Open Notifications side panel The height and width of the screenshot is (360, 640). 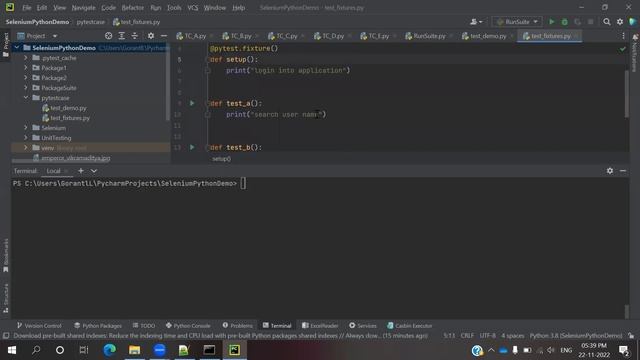point(635,53)
